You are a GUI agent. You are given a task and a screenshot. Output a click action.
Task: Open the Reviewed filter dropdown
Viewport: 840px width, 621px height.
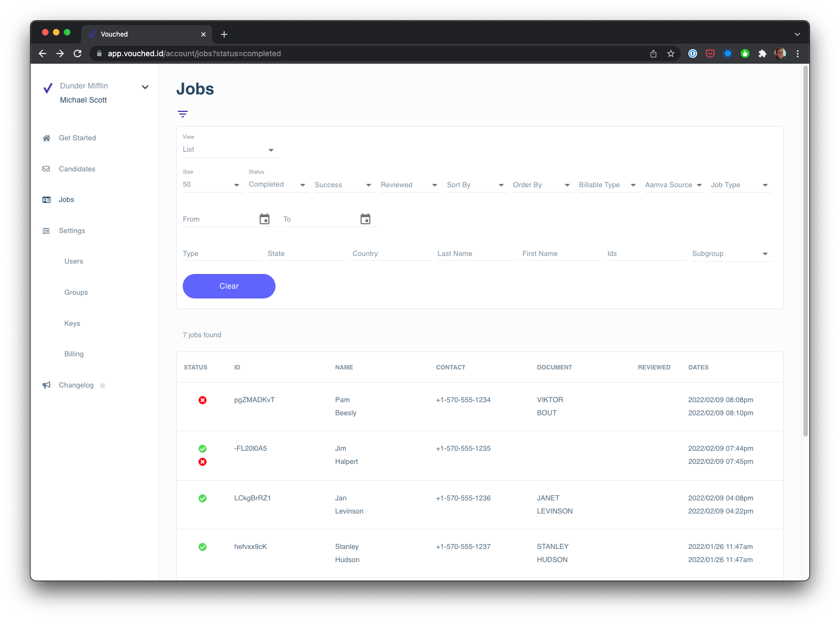coord(411,185)
